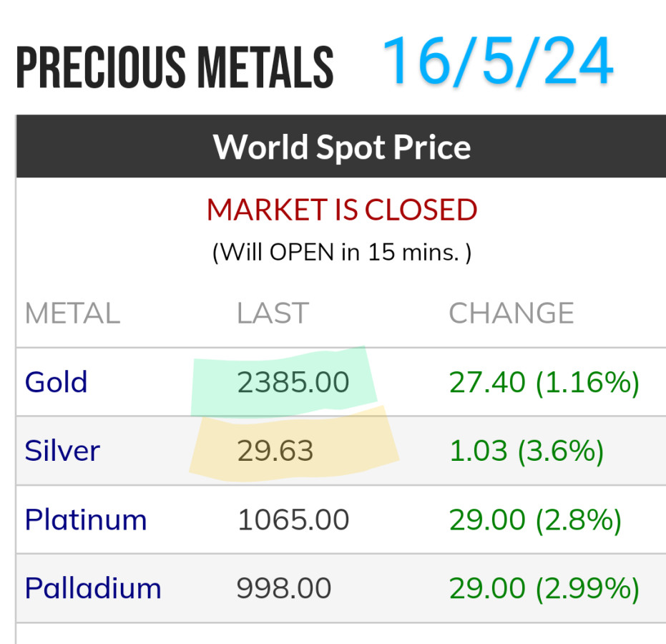Click the Platinum last price 1065.00
Screen dimensions: 666x644
click(293, 519)
